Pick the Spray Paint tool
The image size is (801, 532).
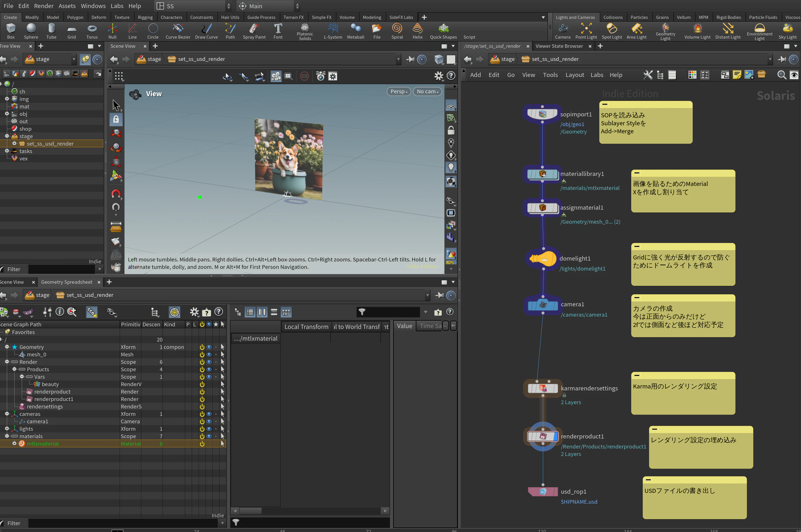click(254, 31)
